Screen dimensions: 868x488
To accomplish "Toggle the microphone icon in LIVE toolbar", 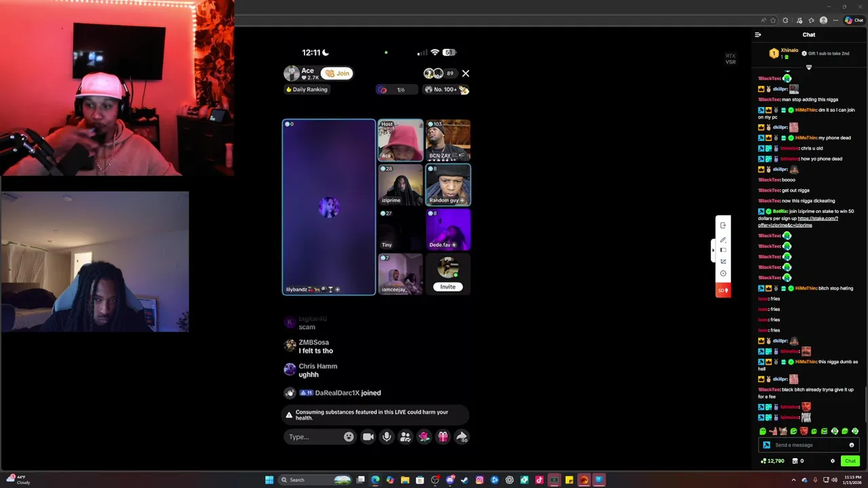I will point(387,436).
